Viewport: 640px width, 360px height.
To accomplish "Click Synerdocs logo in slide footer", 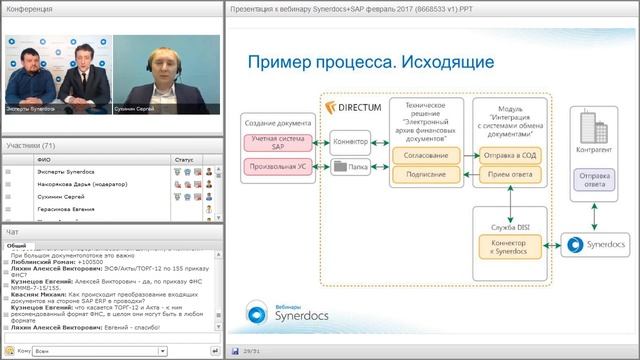I will click(x=287, y=313).
